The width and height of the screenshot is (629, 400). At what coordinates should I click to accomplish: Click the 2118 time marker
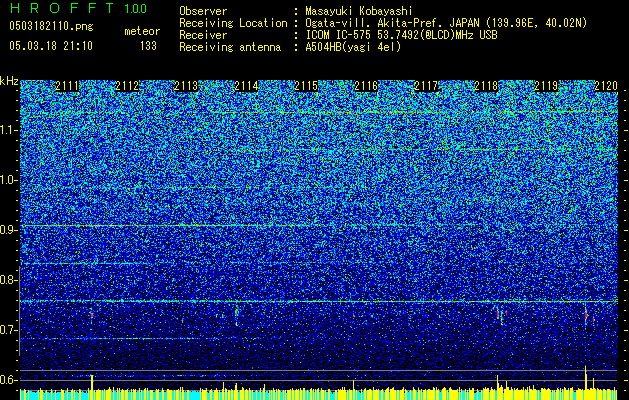click(486, 86)
